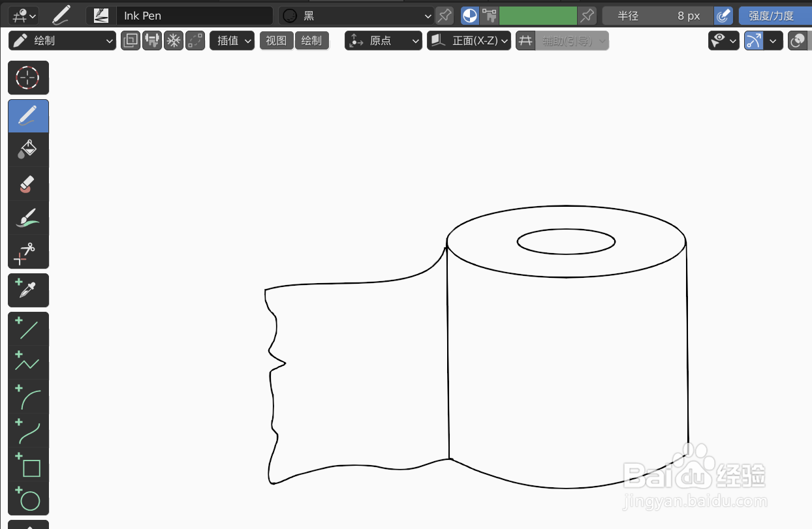Select the Box shape tool
Viewport: 812px width, 529px height.
[28, 467]
